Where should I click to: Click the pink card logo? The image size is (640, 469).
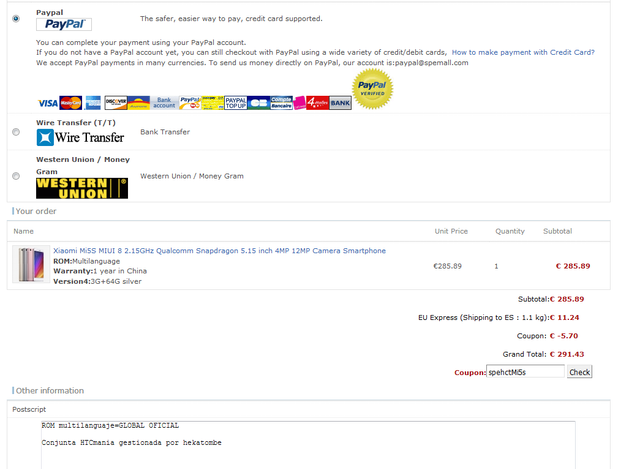point(300,103)
